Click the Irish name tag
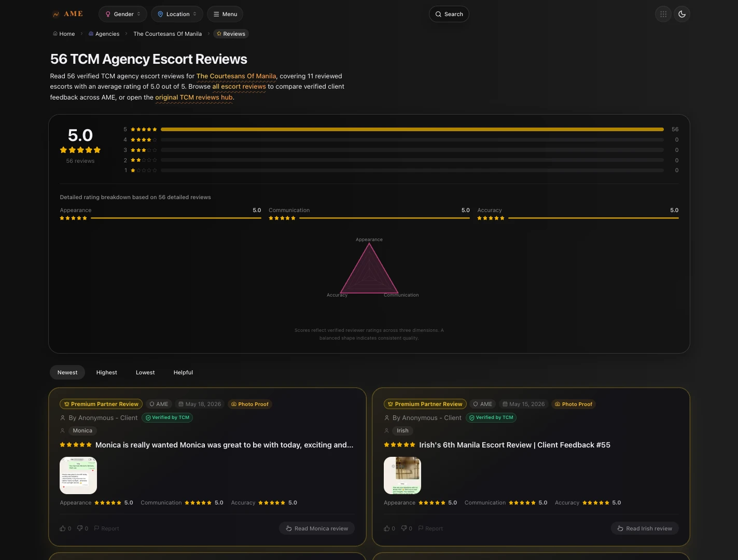Viewport: 738px width, 560px height. (x=402, y=430)
